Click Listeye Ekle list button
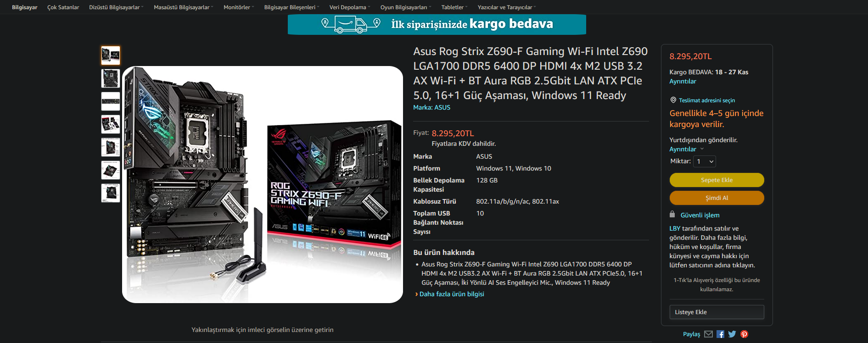The width and height of the screenshot is (868, 343). click(717, 312)
